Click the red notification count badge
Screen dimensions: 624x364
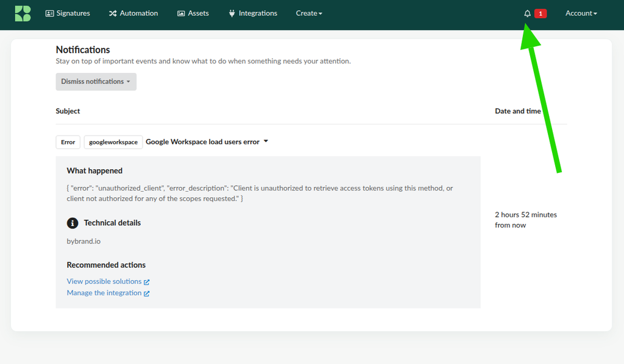coord(541,13)
